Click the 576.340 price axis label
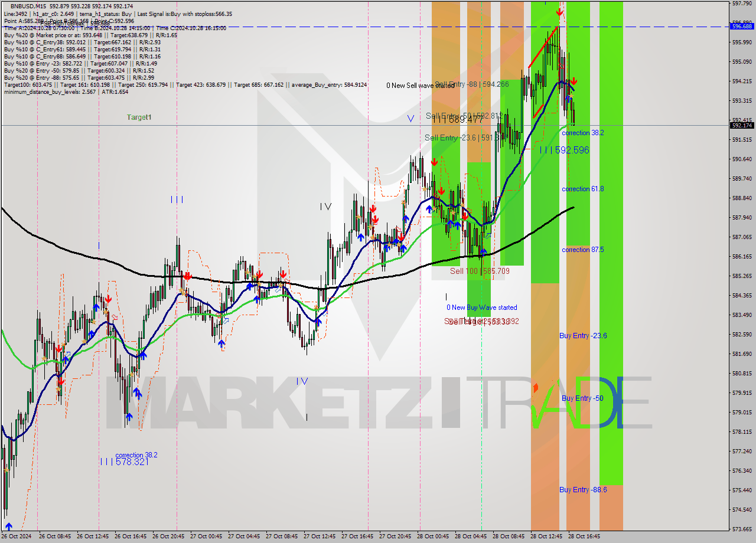 tap(742, 470)
